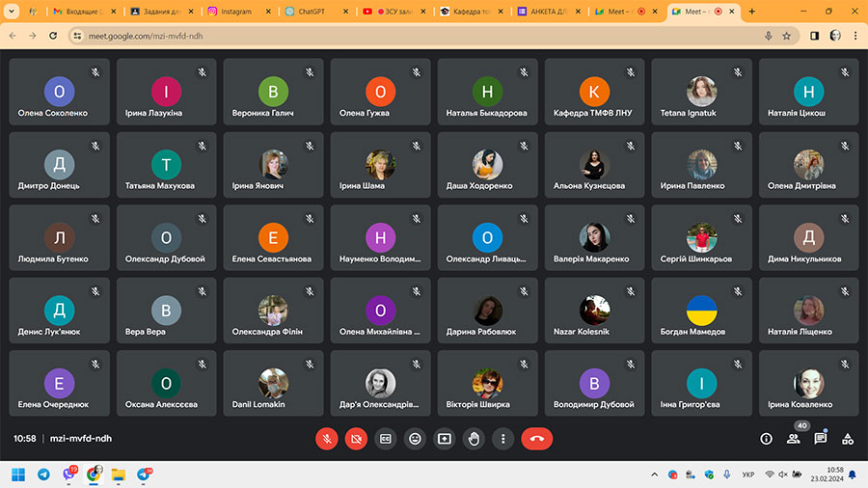Click the Вероника Галич avatar
Screen dimensions: 868x488
pyautogui.click(x=273, y=92)
